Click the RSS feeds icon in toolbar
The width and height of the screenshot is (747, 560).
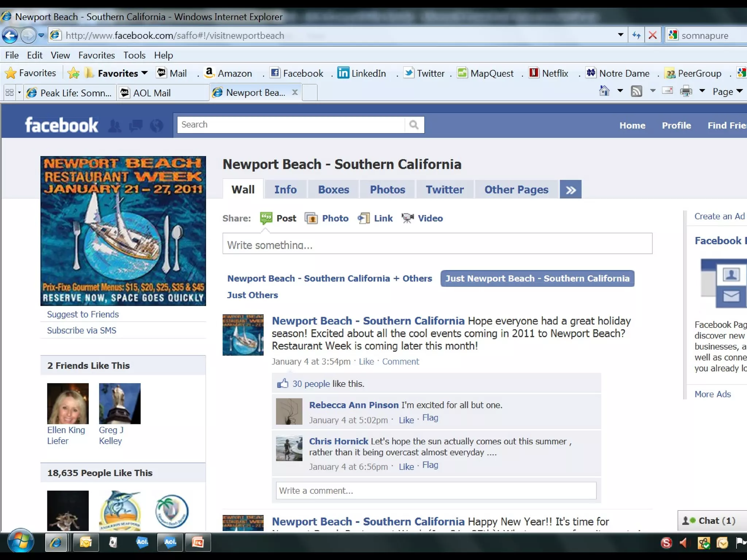coord(636,91)
